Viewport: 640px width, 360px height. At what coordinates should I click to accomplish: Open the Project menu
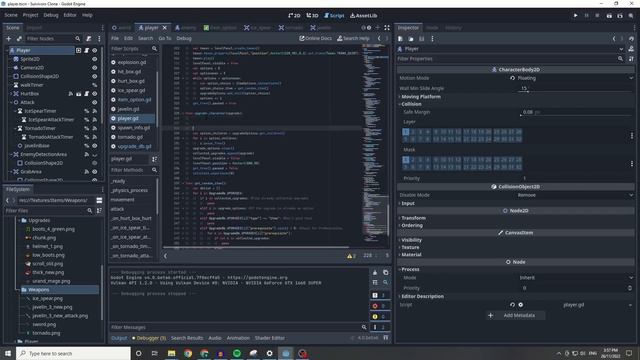coord(30,15)
